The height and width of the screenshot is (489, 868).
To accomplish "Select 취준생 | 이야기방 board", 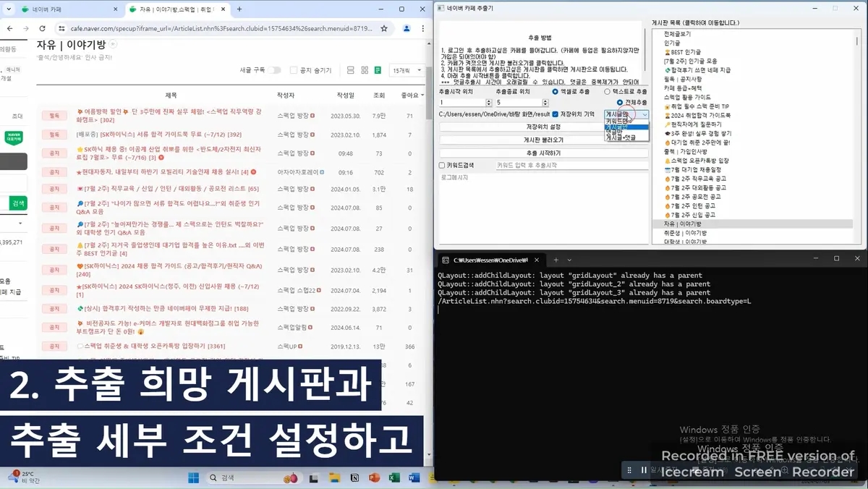I will click(x=685, y=233).
